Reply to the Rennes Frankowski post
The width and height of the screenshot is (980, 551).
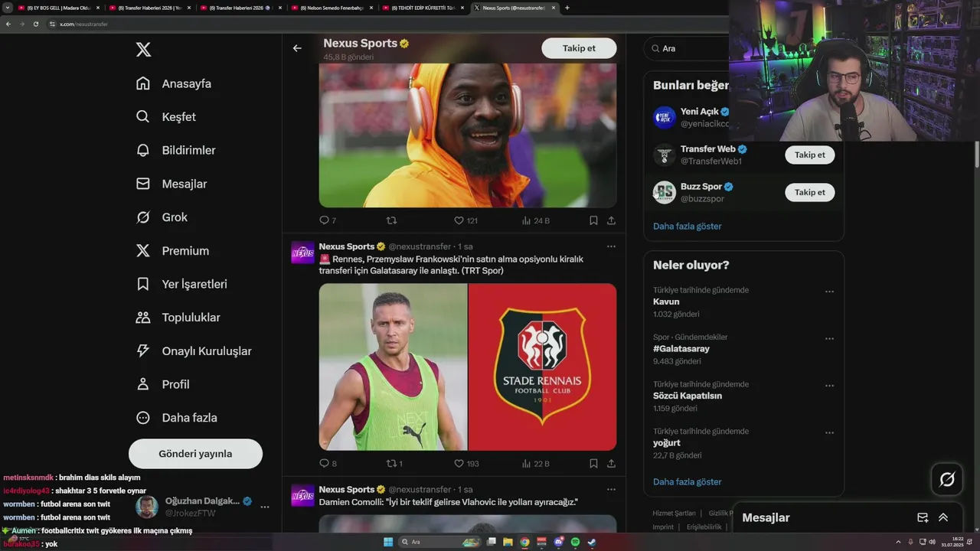pos(328,463)
